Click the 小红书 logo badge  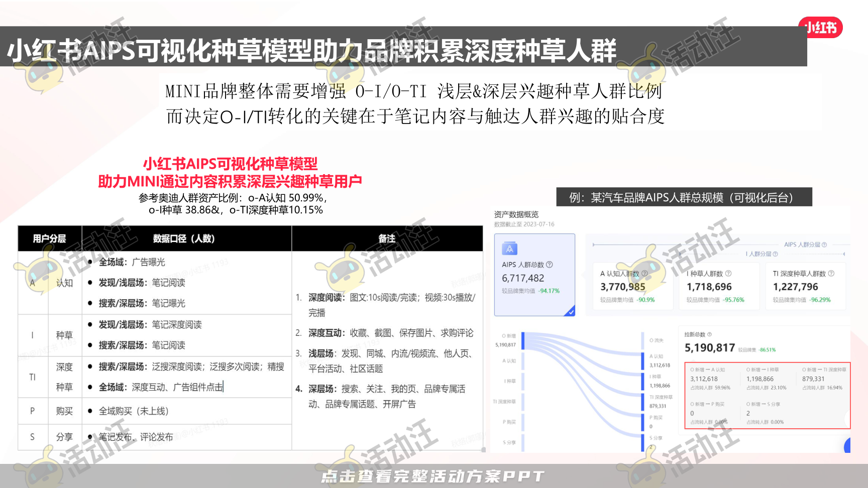click(820, 28)
